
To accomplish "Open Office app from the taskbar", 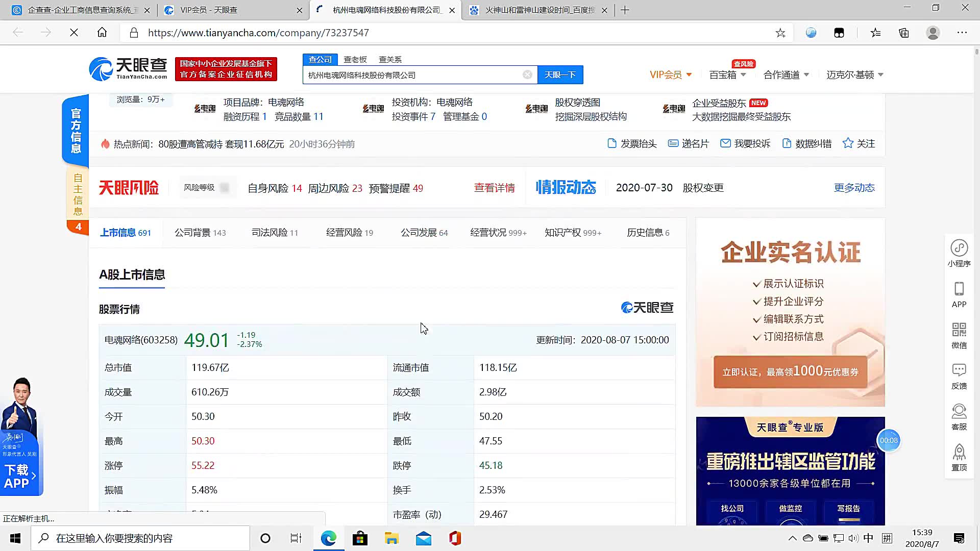I will [x=455, y=538].
